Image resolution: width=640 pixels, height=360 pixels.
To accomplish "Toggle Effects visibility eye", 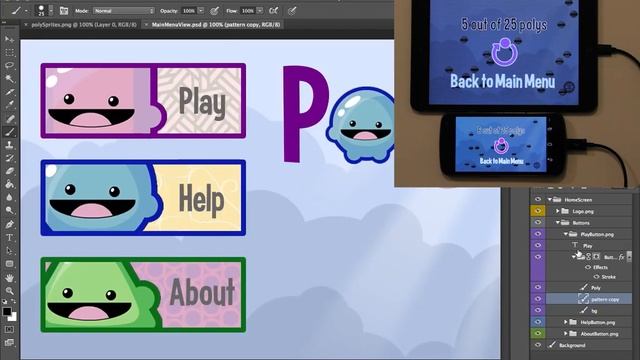I will tap(588, 267).
